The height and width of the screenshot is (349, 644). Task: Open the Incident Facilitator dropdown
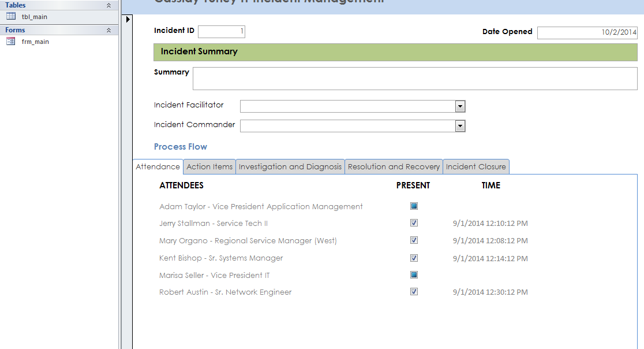(x=460, y=106)
